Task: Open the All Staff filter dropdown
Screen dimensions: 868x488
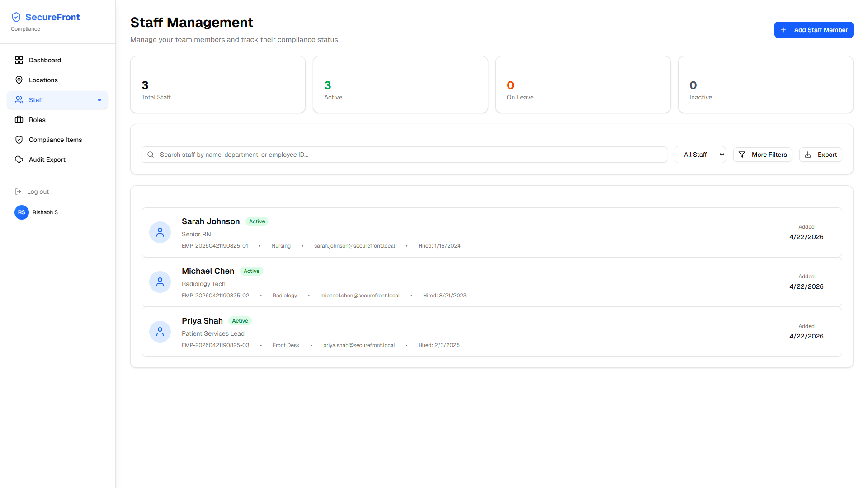Action: [700, 155]
